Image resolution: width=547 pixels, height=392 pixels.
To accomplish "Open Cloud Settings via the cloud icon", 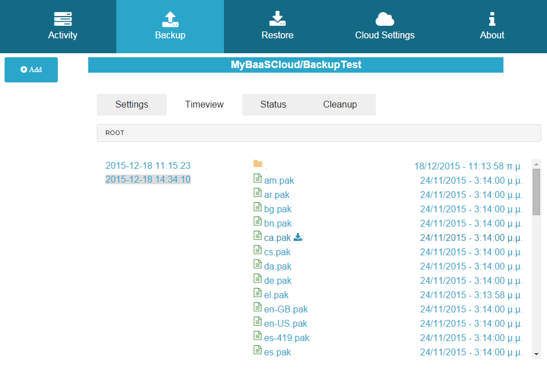I will tap(384, 20).
